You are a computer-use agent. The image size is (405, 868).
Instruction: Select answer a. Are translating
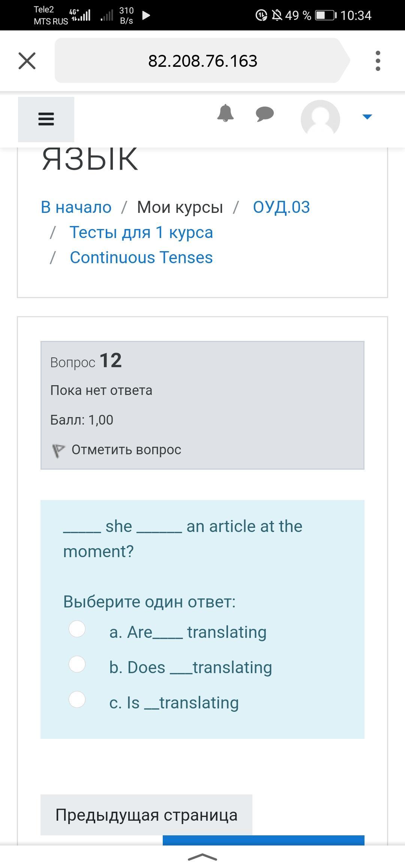point(77,629)
